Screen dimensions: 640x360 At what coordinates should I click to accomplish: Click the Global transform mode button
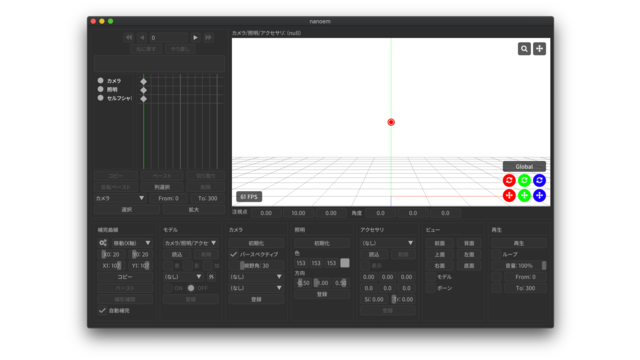click(x=524, y=167)
